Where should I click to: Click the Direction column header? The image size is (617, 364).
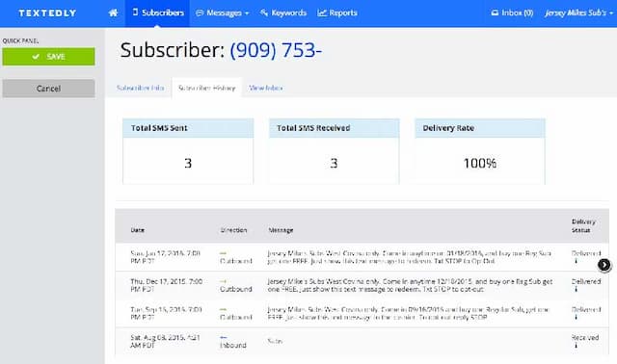233,230
